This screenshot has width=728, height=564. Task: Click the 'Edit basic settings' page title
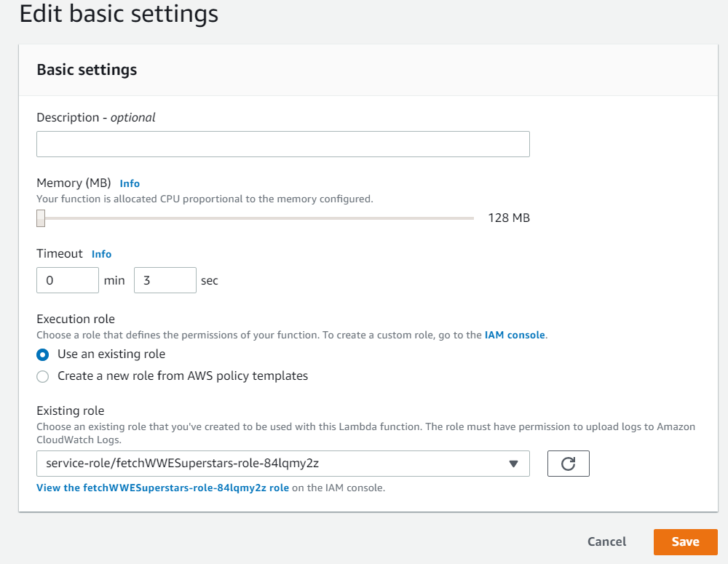pyautogui.click(x=119, y=14)
